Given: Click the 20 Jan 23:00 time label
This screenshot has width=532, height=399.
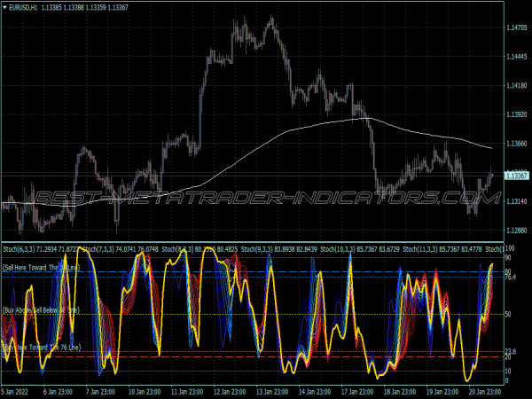Looking at the screenshot, I should click(x=485, y=392).
